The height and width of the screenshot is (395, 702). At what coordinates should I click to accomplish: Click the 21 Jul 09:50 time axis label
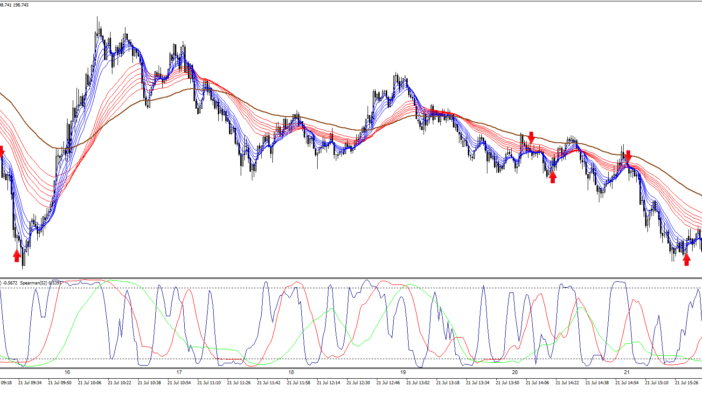click(x=60, y=383)
